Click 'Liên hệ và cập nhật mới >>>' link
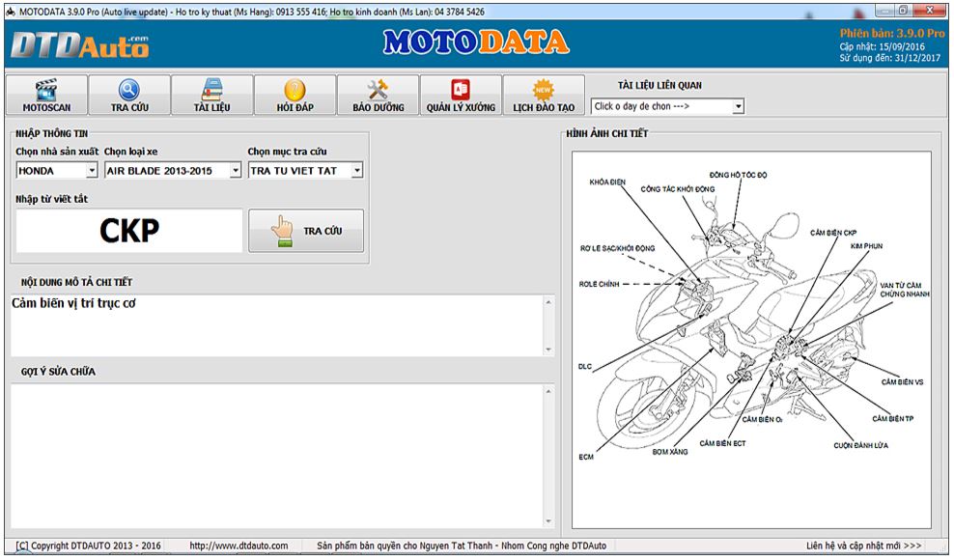Screen dimensions: 954x560 point(864,546)
